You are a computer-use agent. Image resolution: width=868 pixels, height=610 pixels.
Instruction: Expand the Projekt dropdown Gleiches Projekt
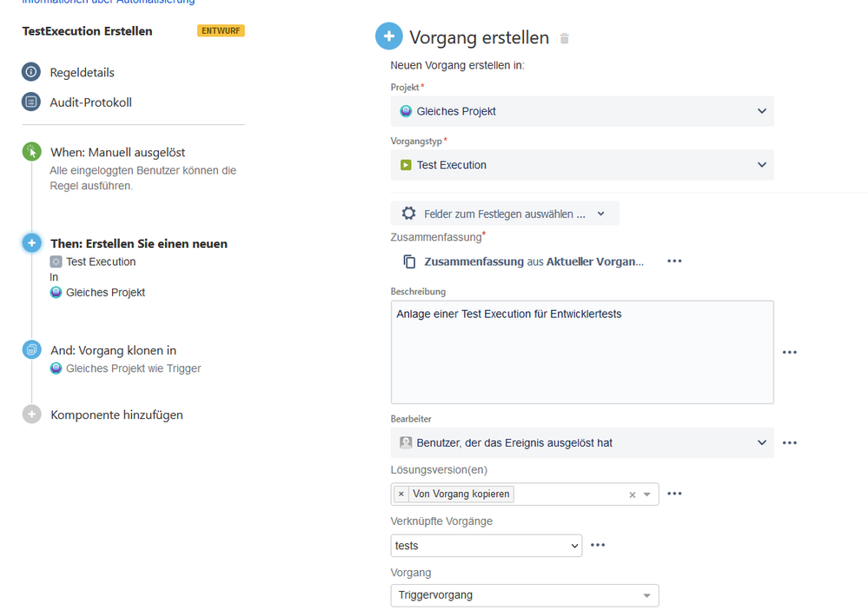pos(582,111)
